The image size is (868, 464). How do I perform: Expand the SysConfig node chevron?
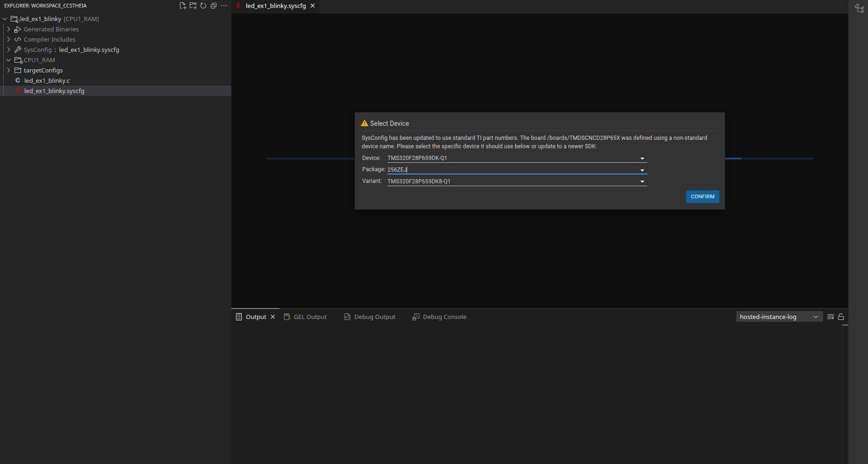click(9, 50)
